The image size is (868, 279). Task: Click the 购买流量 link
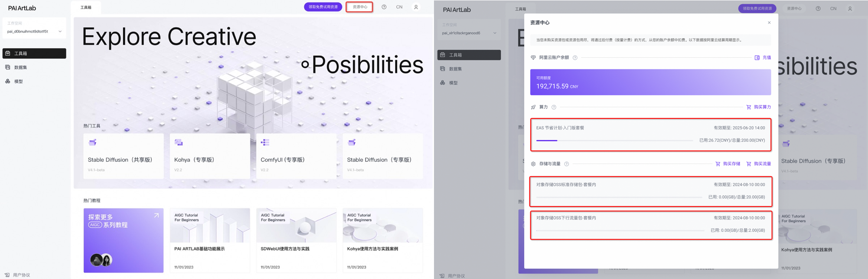click(758, 164)
